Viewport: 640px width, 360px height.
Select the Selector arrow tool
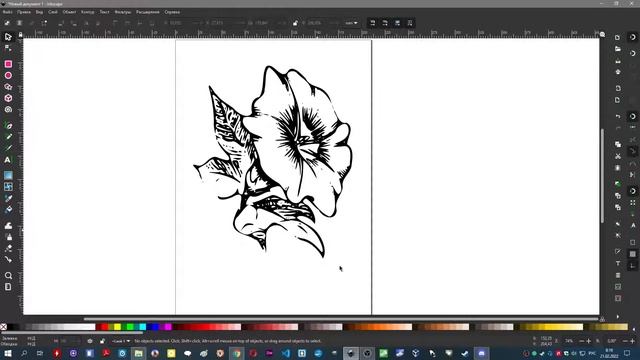pos(8,37)
